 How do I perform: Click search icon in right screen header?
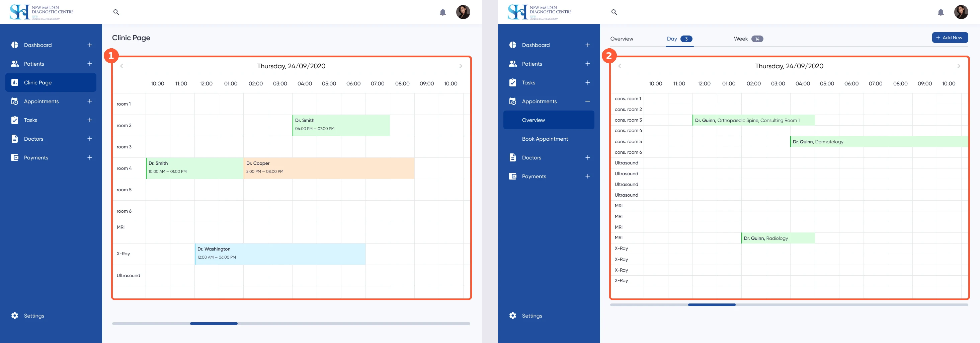coord(614,12)
